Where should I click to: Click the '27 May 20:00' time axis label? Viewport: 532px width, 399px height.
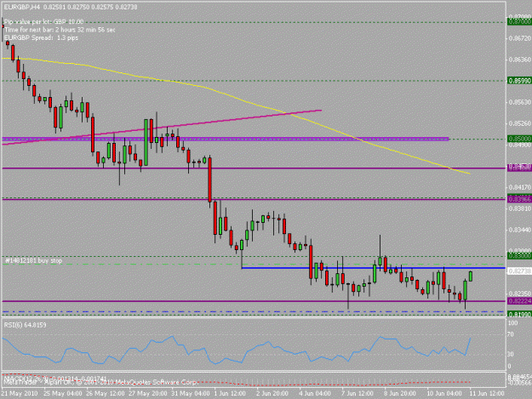(148, 393)
